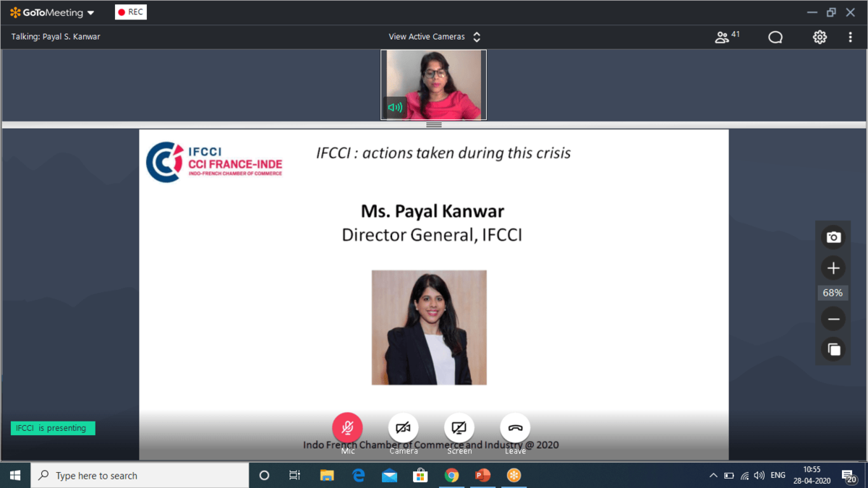Image resolution: width=868 pixels, height=488 pixels.
Task: Open the View Active Cameras selector
Action: pos(434,37)
